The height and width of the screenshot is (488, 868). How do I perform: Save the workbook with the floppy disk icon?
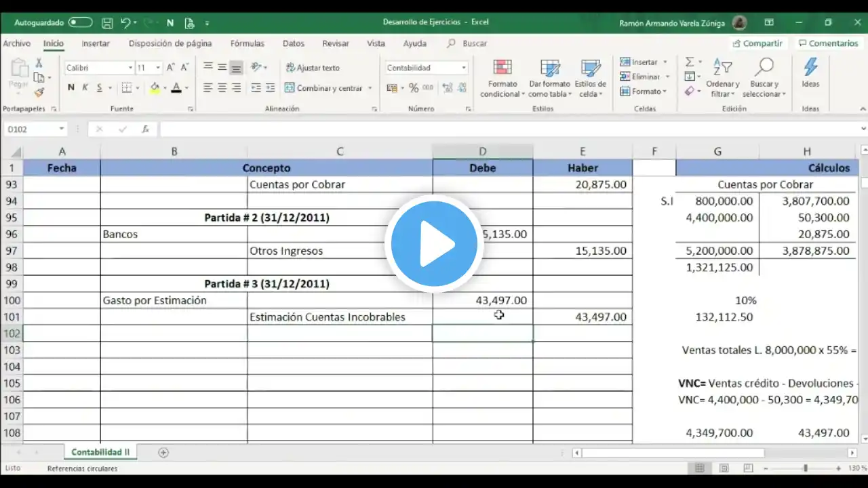(x=107, y=23)
